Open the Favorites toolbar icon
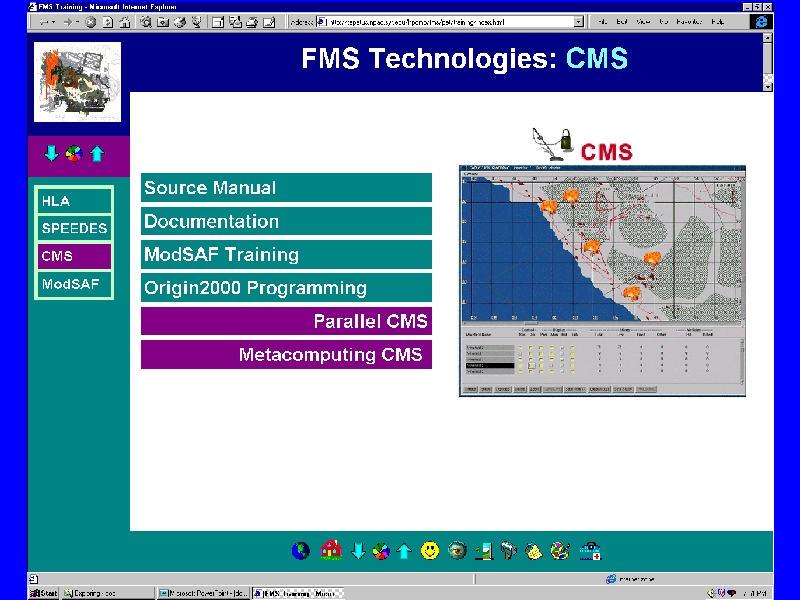 (163, 22)
